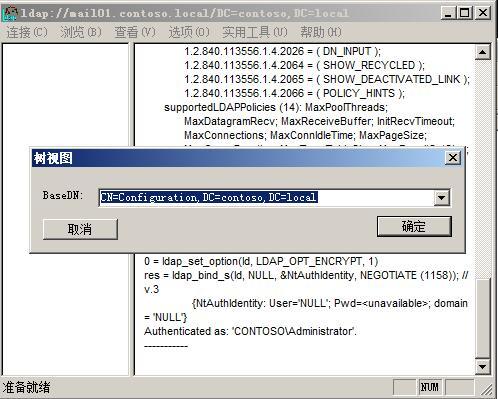Screen dimensions: 498x399
Task: Click the LDP application icon in the title bar
Action: coord(10,13)
